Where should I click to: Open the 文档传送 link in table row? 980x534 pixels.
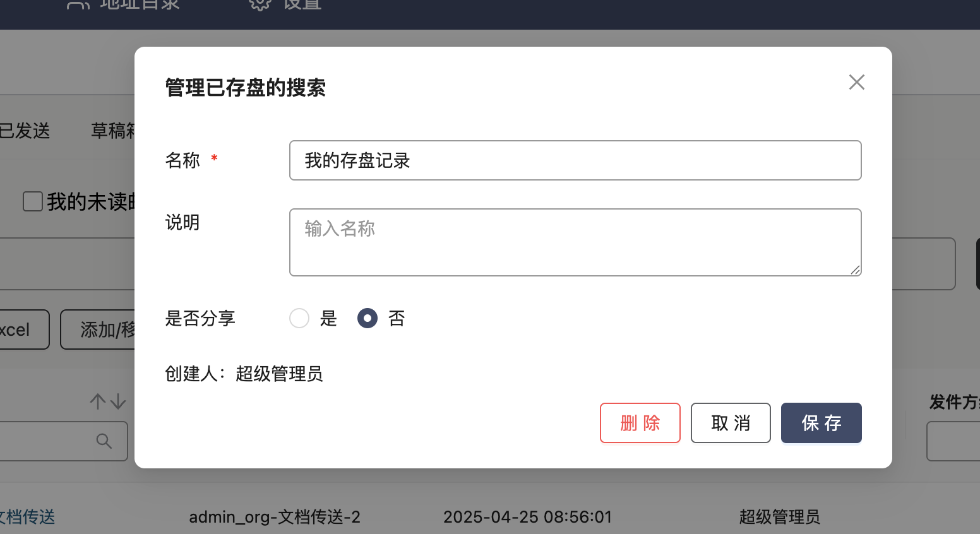click(x=28, y=517)
